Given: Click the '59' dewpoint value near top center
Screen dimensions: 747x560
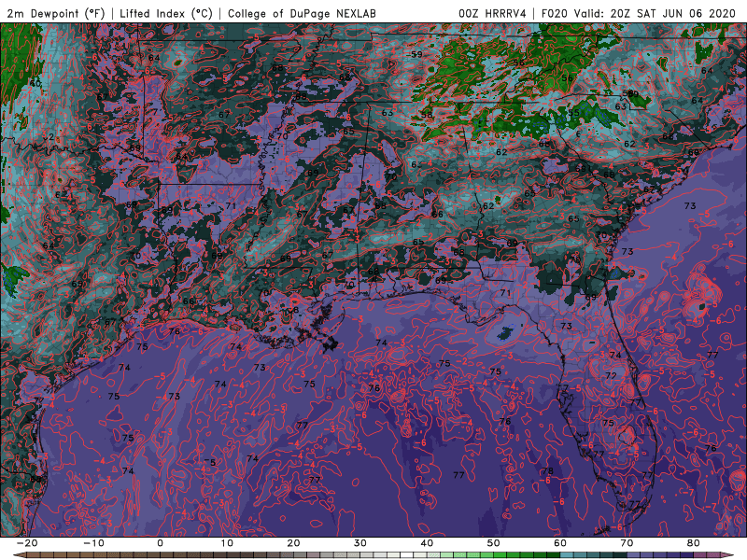Looking at the screenshot, I should [416, 54].
